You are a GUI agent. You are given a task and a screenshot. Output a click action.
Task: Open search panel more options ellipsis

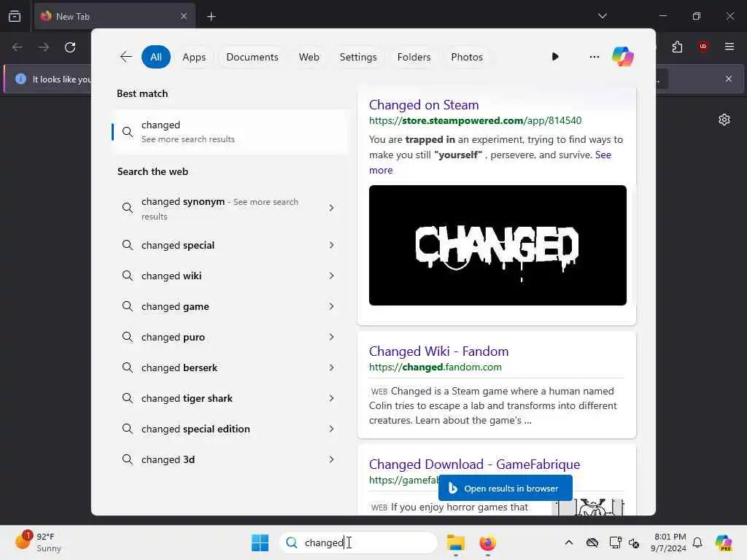coord(594,57)
